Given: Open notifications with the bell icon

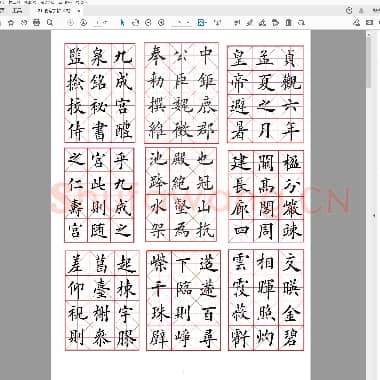Looking at the screenshot, I should coord(361,10).
